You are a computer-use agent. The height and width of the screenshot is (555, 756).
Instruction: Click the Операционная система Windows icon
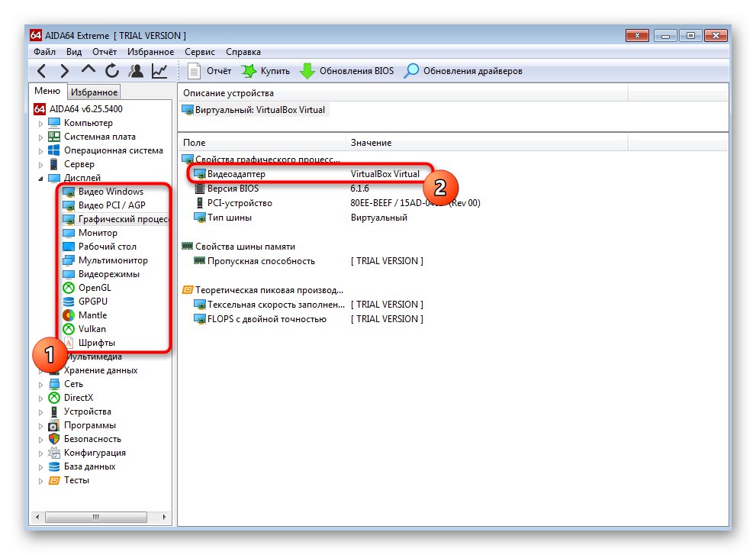click(x=54, y=150)
